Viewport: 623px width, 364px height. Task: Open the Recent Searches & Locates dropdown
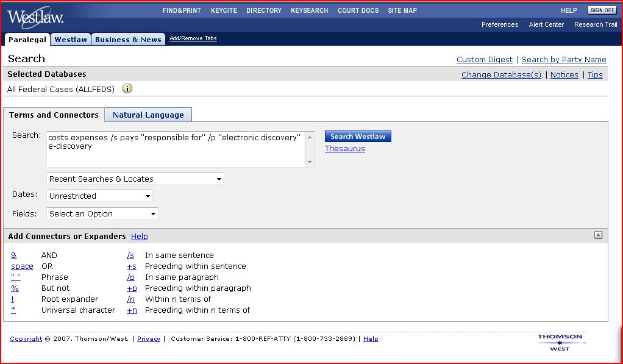pos(135,179)
